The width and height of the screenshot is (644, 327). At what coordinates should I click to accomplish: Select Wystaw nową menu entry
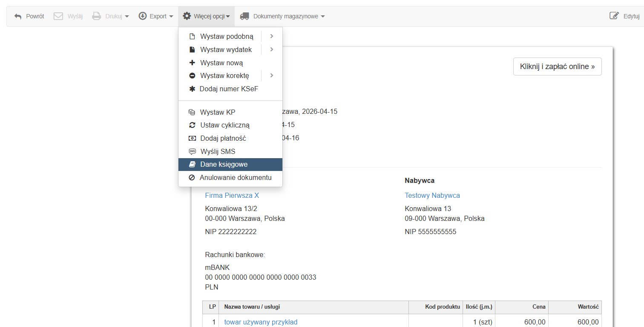point(221,63)
